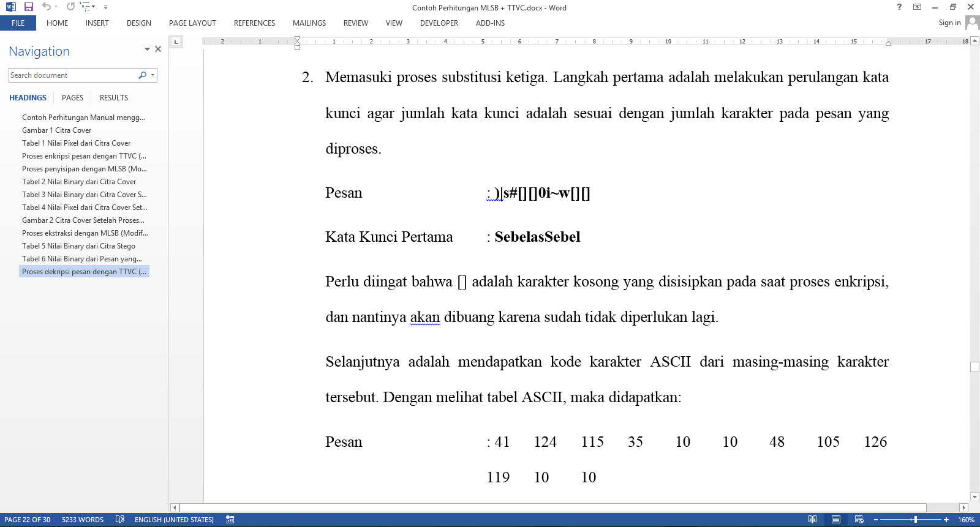This screenshot has height=527, width=980.
Task: Click the search magnifier in Navigation pane
Action: pos(142,75)
